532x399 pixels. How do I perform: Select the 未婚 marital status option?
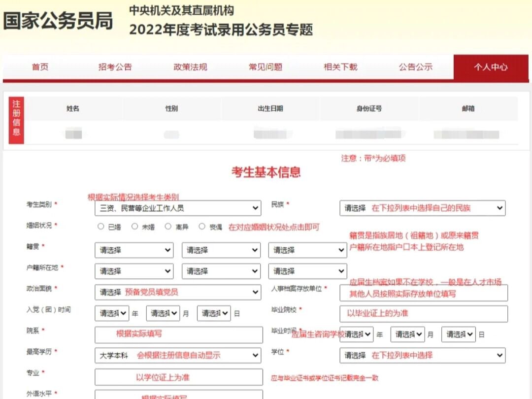point(134,227)
